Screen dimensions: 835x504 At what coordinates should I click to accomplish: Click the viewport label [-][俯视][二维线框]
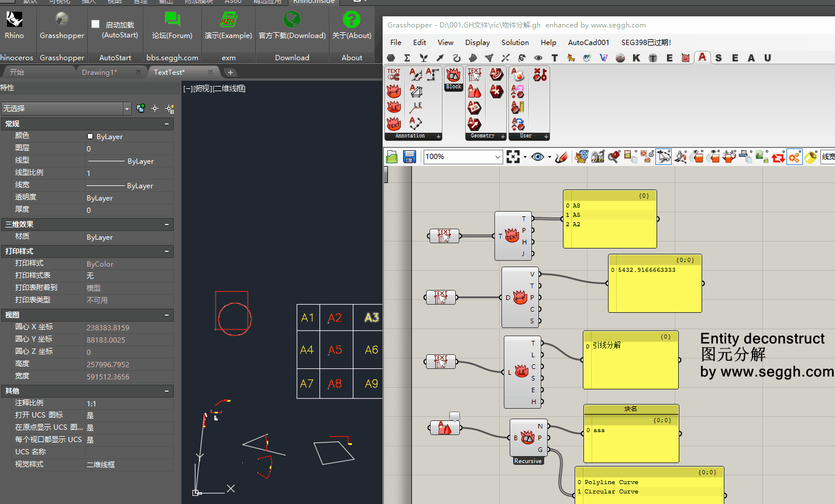(x=214, y=88)
